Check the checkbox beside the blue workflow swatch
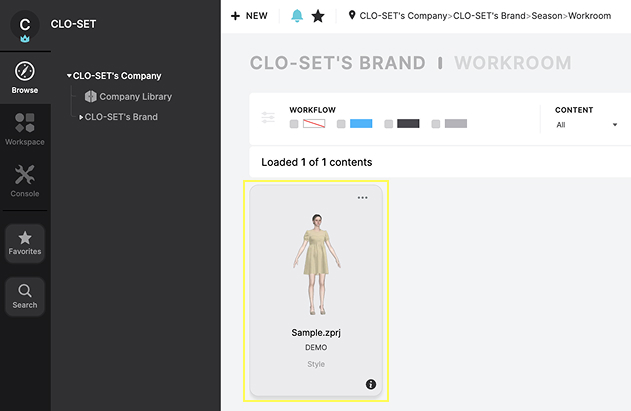Image resolution: width=631 pixels, height=411 pixels. point(341,124)
